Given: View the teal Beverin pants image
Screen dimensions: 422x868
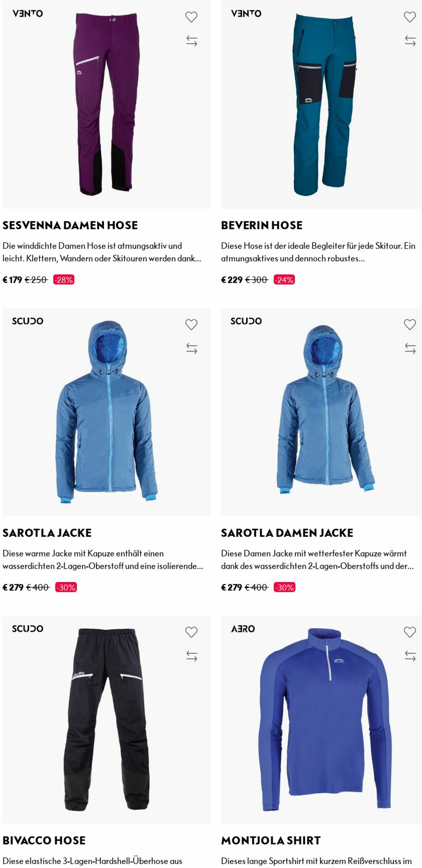Looking at the screenshot, I should pos(321,104).
